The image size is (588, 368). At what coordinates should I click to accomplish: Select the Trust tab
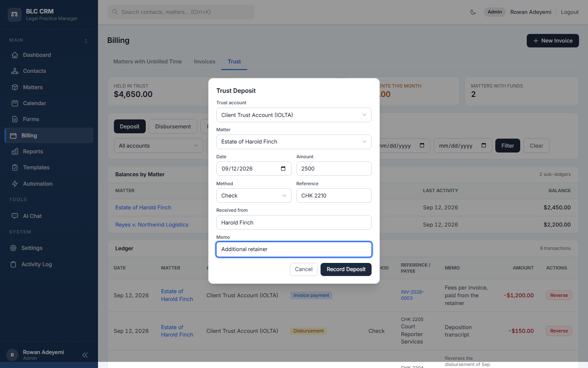point(234,61)
